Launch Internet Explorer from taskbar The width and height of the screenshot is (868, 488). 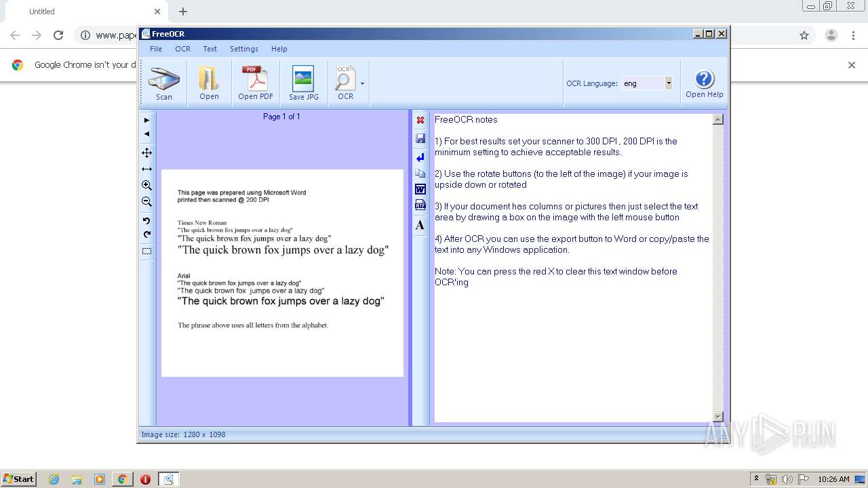(x=54, y=479)
